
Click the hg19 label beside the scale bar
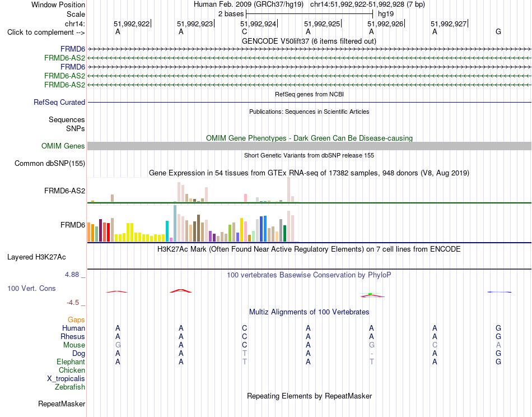(386, 14)
